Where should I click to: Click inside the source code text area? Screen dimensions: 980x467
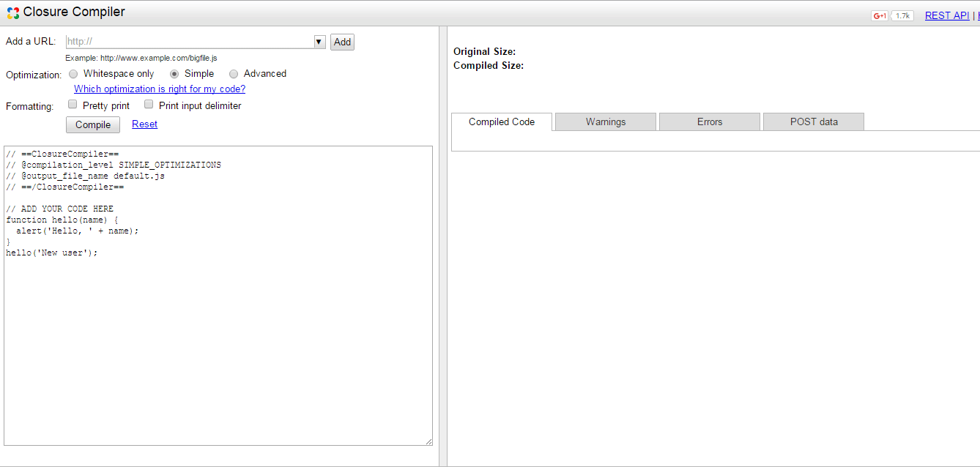218,296
